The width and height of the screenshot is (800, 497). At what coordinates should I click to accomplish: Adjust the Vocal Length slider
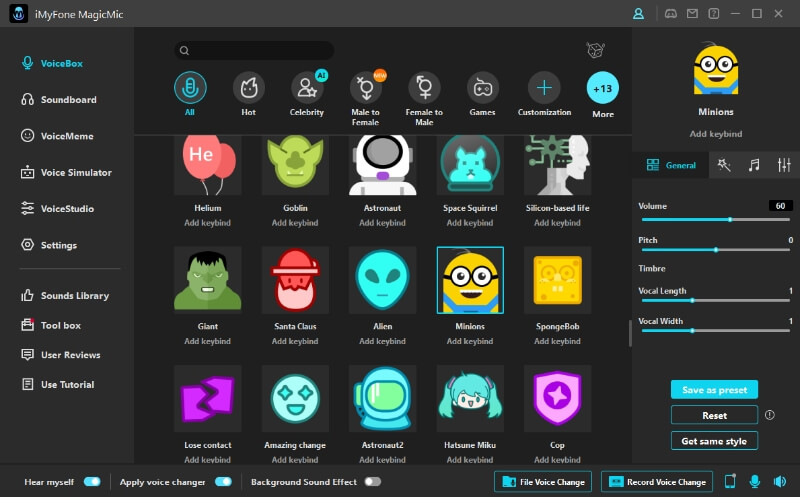point(716,301)
